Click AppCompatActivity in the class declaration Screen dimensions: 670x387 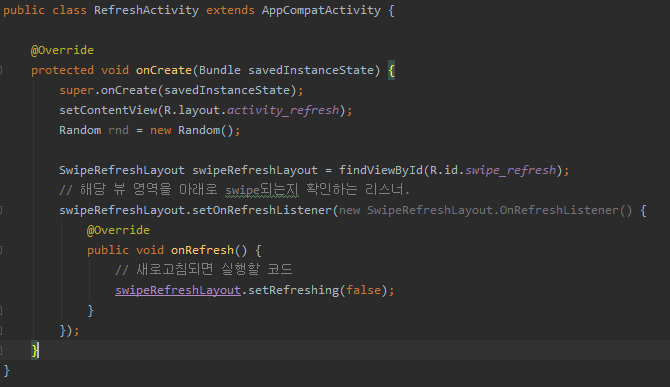point(321,10)
